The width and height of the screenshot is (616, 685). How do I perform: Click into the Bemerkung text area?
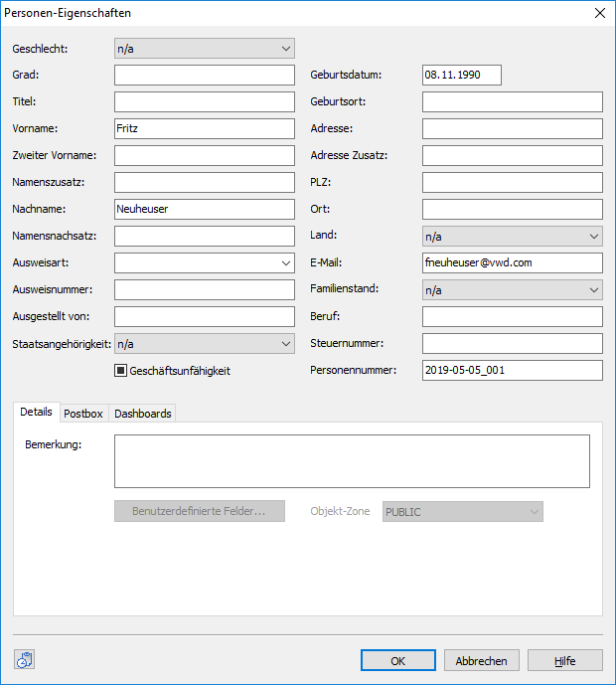tap(352, 461)
